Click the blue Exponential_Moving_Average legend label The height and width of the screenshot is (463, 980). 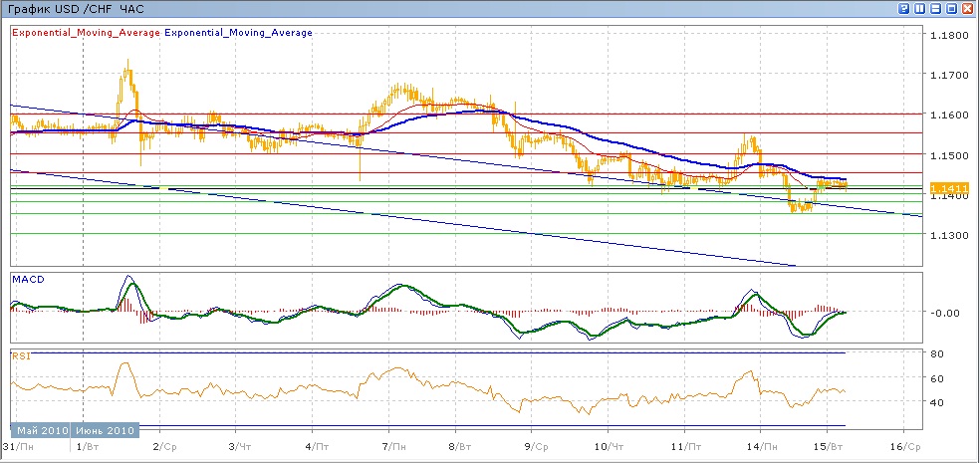coord(238,33)
